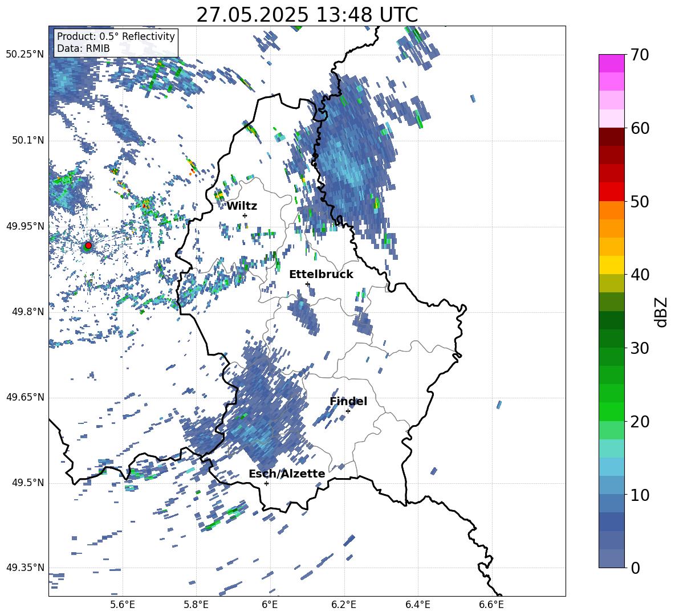Image resolution: width=675 pixels, height=616 pixels.
Task: Click the 50.1°N latitude label
Action: (x=28, y=141)
